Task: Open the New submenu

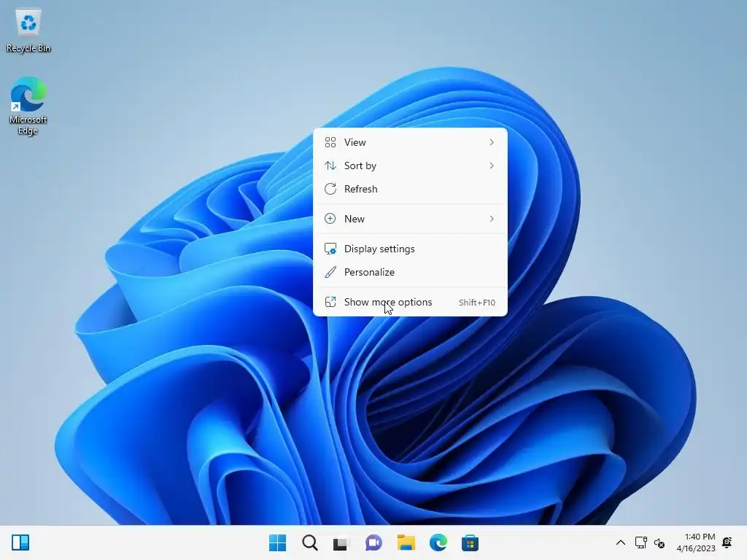Action: point(410,219)
